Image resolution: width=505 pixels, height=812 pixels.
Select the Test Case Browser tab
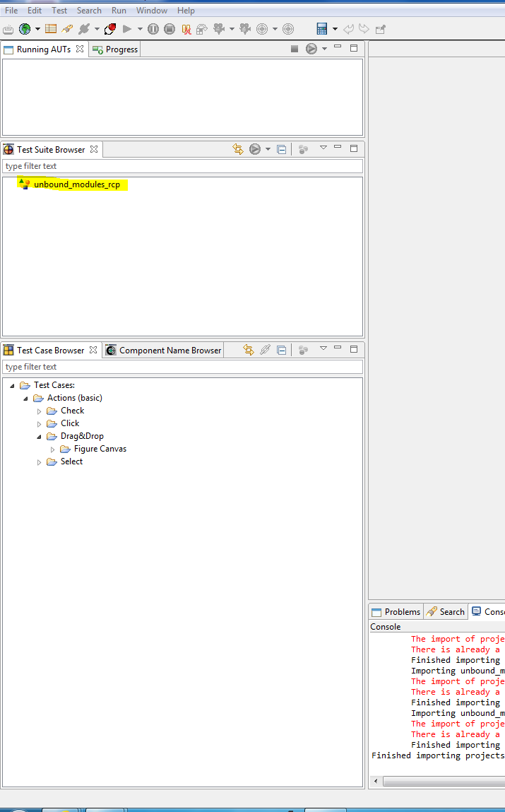pyautogui.click(x=50, y=351)
